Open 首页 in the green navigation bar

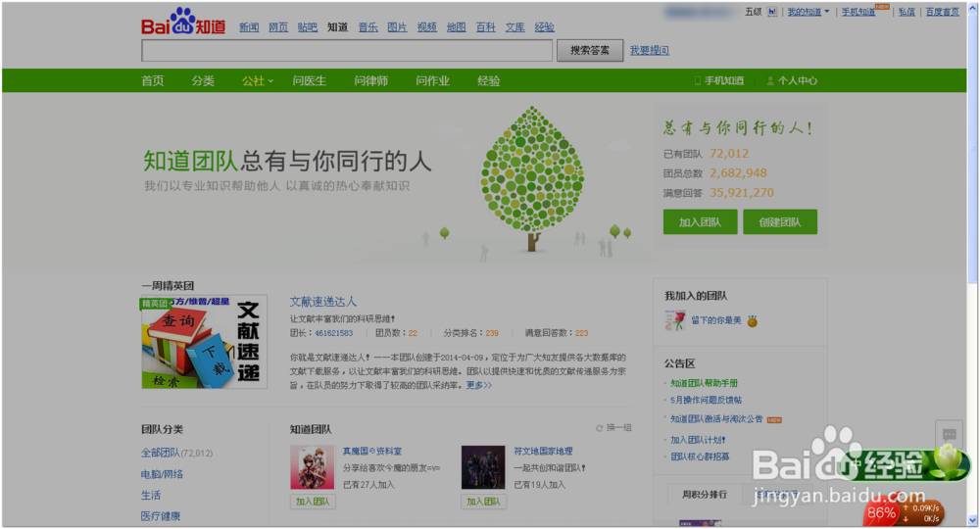click(x=153, y=80)
